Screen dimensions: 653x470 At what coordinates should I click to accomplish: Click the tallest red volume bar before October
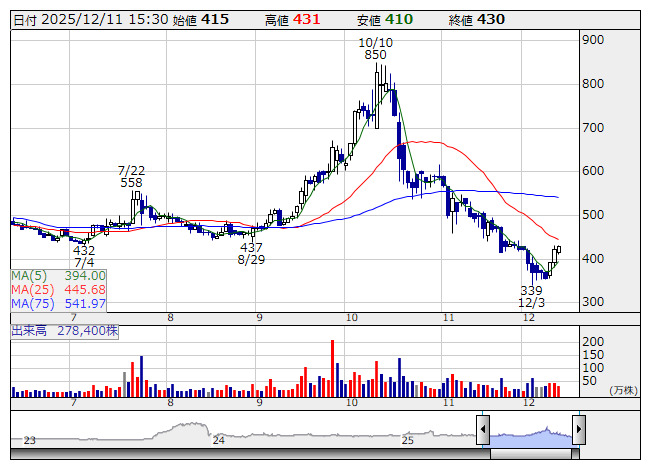(x=333, y=368)
